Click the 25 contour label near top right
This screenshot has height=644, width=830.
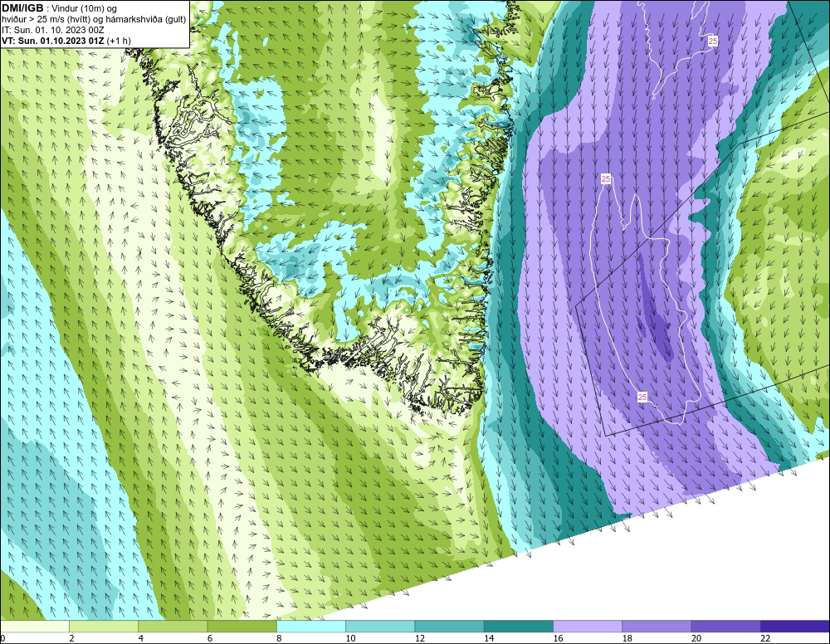713,41
